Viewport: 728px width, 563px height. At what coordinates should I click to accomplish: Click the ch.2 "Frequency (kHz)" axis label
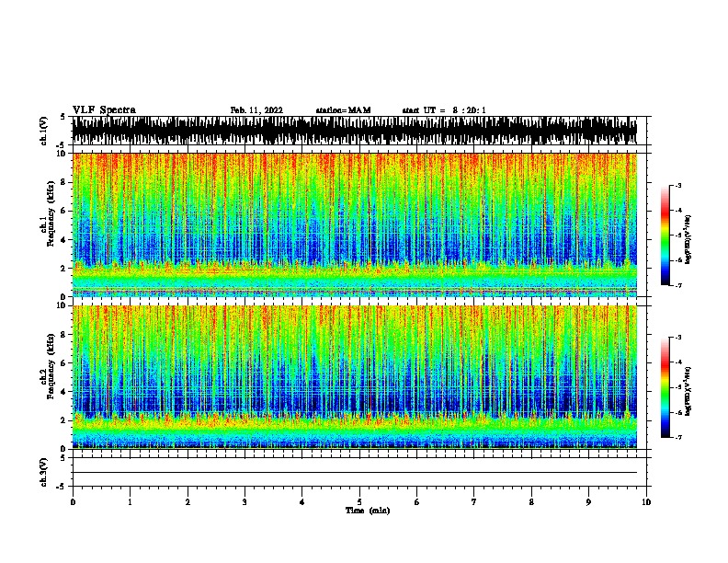(51, 366)
